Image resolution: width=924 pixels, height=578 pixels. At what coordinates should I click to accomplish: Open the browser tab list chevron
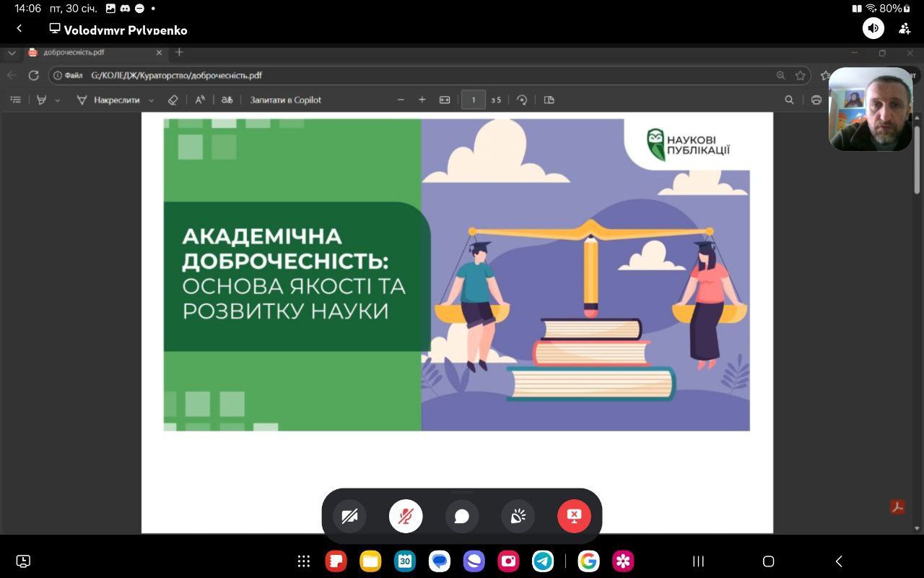pyautogui.click(x=12, y=53)
